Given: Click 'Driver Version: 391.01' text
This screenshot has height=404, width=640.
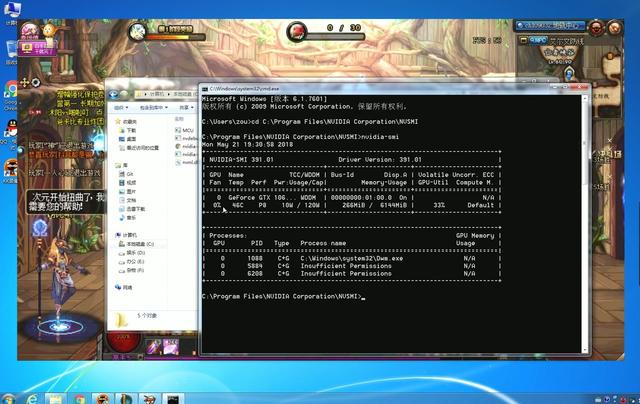Looking at the screenshot, I should coord(380,160).
